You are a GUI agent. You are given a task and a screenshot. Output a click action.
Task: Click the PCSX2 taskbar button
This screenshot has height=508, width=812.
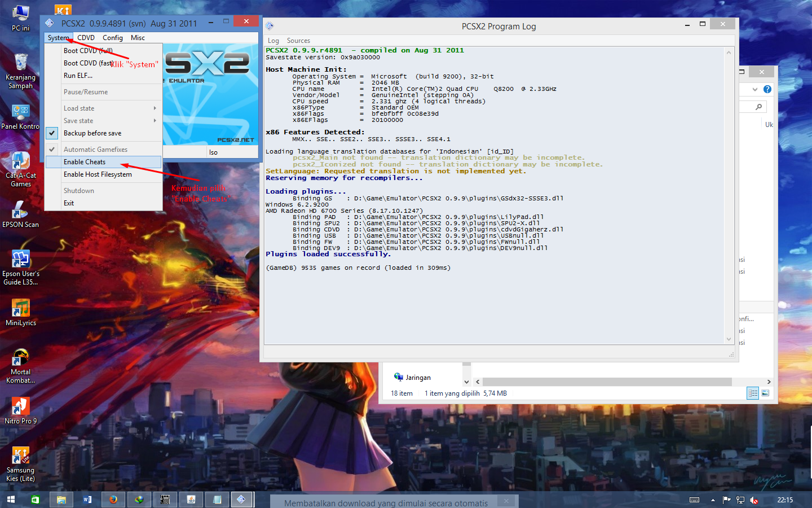coord(241,500)
